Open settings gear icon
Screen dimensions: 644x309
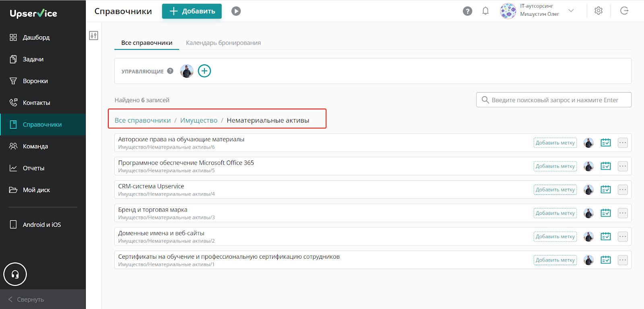click(599, 11)
